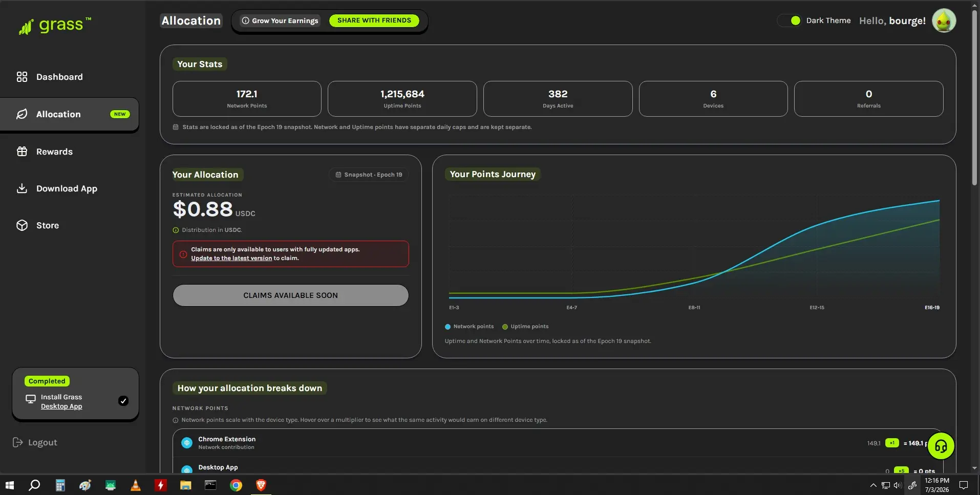Click the Update to the latest version link

pos(231,258)
